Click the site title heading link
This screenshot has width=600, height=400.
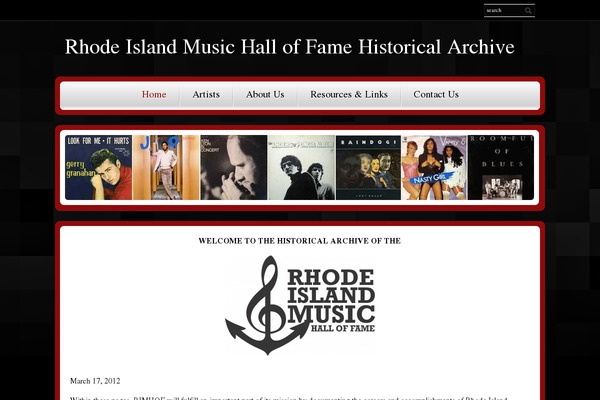point(289,47)
